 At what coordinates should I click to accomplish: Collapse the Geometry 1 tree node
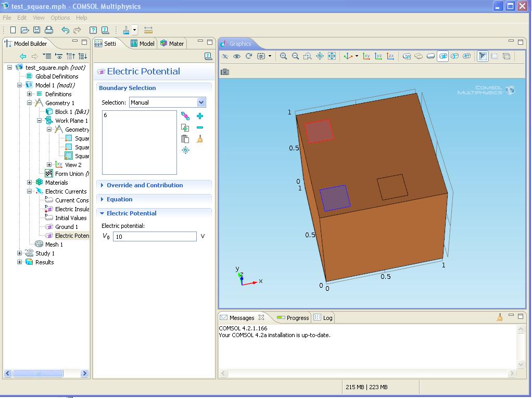[x=30, y=102]
